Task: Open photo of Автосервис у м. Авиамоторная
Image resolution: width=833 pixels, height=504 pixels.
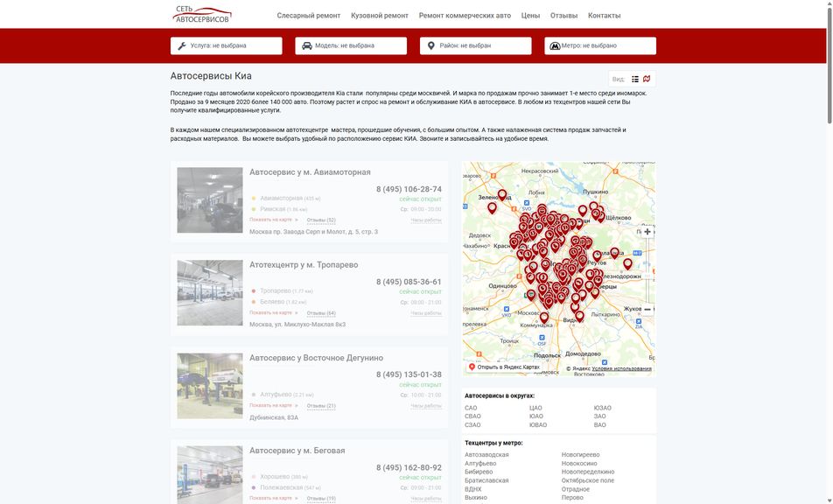Action: (210, 200)
